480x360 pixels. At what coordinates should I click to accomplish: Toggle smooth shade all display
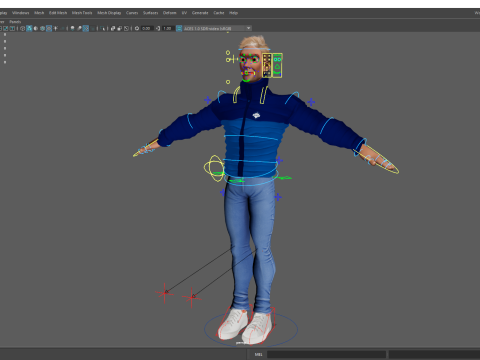click(29, 28)
